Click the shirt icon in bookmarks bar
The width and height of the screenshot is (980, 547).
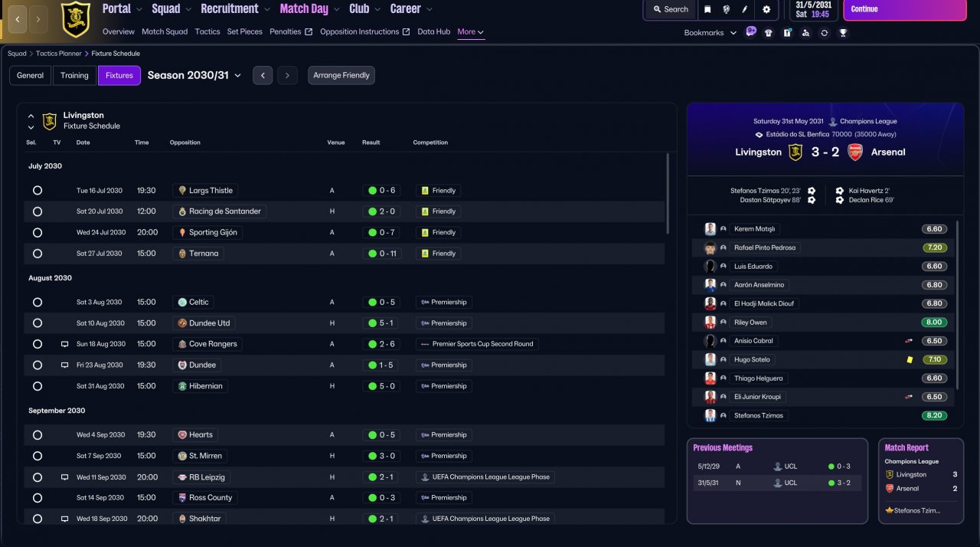click(769, 33)
